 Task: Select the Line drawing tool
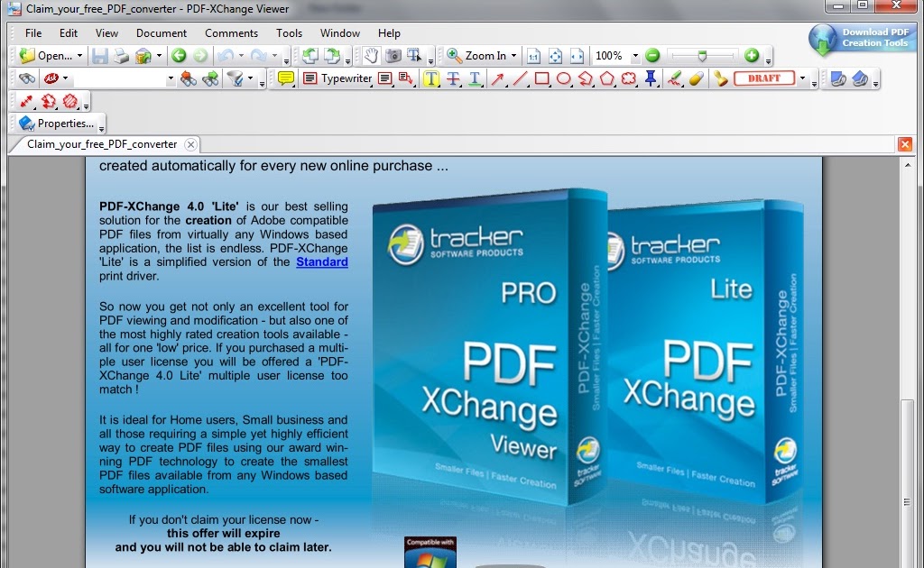point(520,78)
